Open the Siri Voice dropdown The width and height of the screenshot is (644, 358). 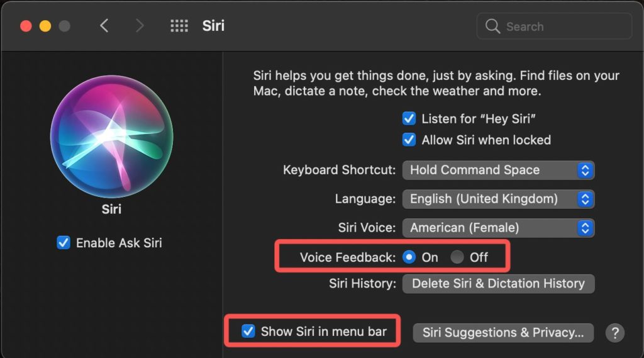(498, 228)
